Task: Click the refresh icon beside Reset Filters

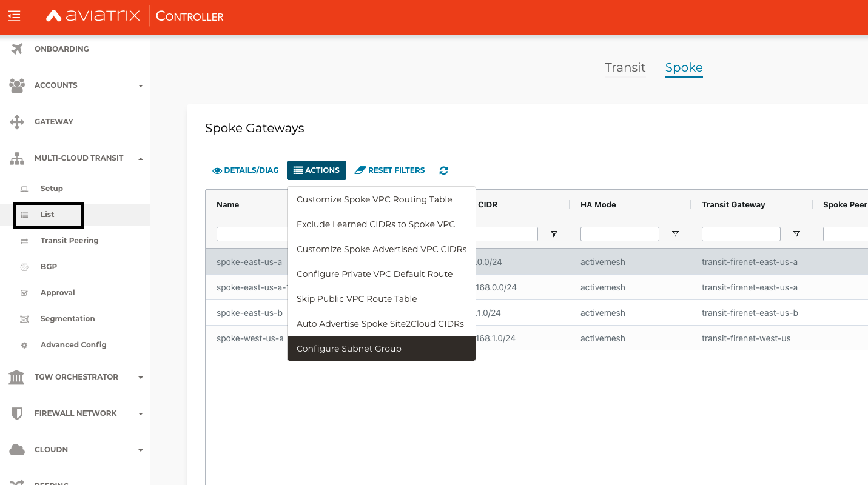Action: point(443,170)
